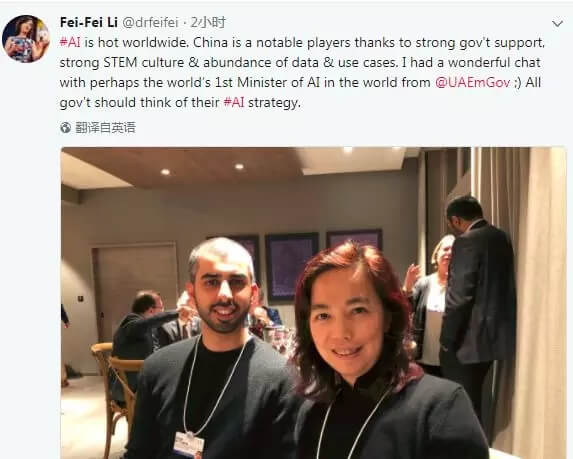Expand the tweet options chevron arrow
Screen dimensions: 573x459
557,24
